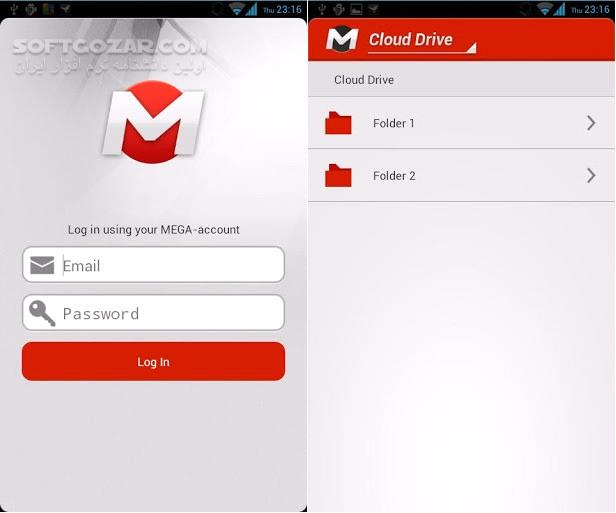This screenshot has width=616, height=513.
Task: Tap the MEGA logo in Cloud Drive header
Action: [x=342, y=39]
